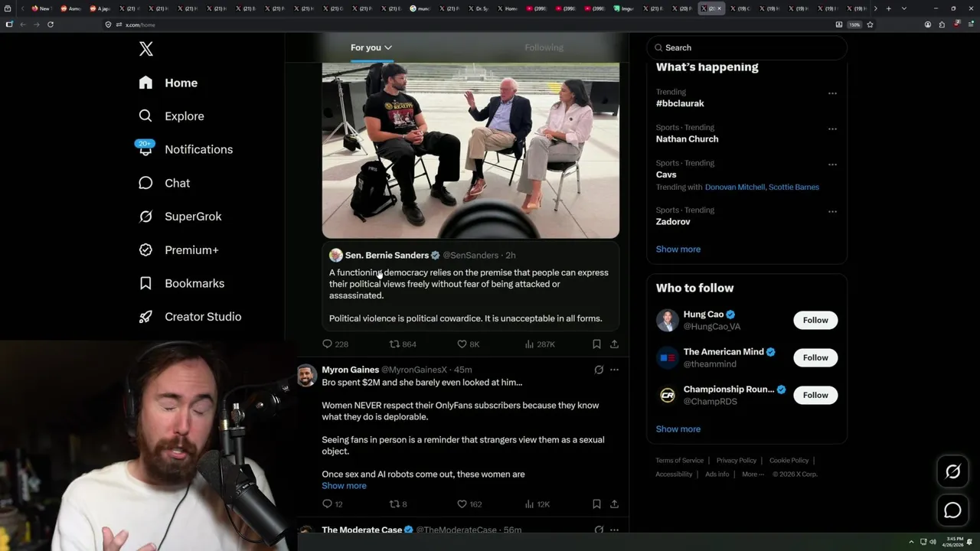Switch to the Following tab
Viewport: 980px width, 551px height.
point(544,47)
